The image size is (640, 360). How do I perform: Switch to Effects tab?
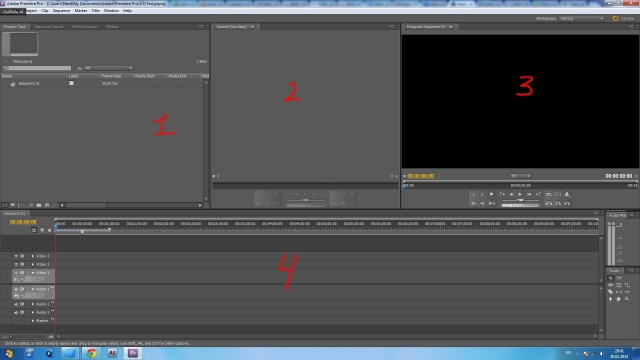click(112, 27)
